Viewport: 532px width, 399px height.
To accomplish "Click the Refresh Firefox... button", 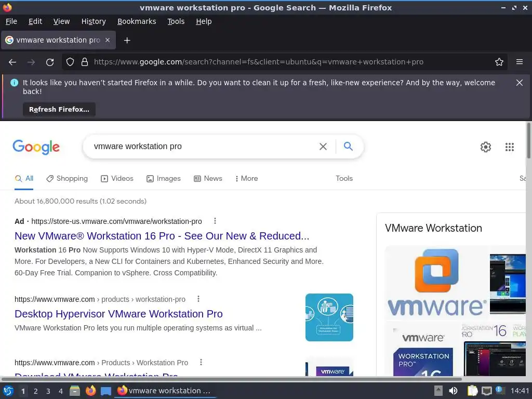I will (x=59, y=109).
